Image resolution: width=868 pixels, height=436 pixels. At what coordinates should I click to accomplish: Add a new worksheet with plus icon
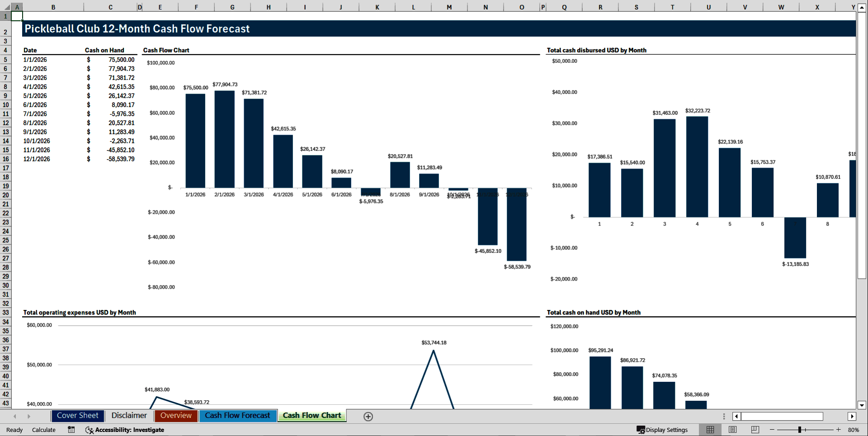(368, 416)
